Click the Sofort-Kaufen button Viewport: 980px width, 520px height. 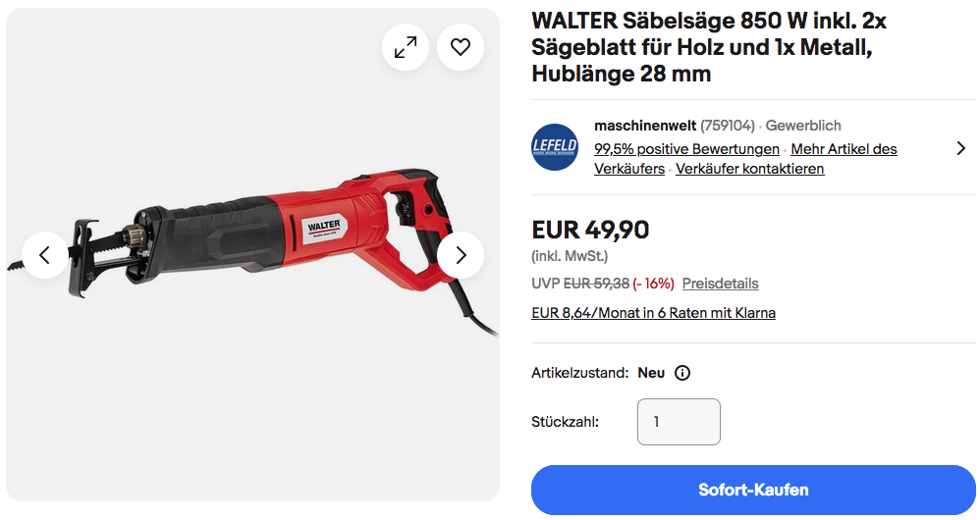[x=753, y=490]
